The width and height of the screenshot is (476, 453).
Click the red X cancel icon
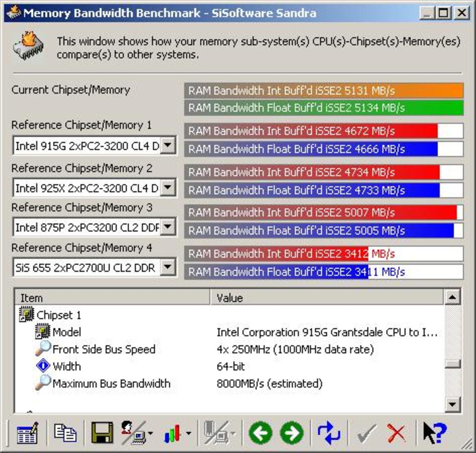[396, 433]
